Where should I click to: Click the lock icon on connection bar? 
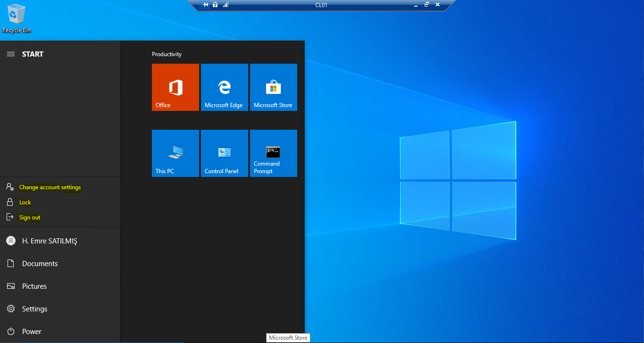[215, 5]
